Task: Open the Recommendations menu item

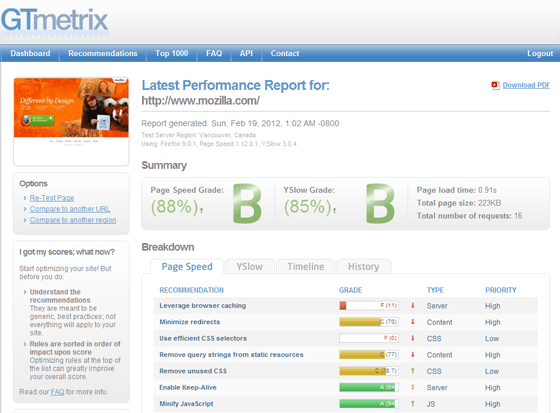Action: (103, 53)
